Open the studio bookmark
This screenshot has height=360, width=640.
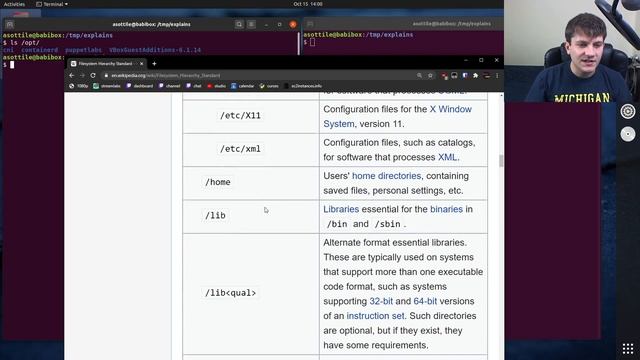216,86
